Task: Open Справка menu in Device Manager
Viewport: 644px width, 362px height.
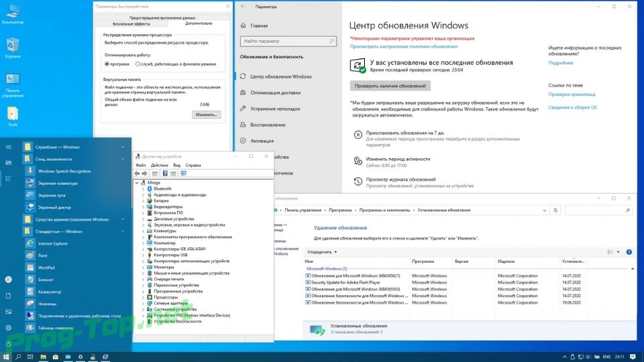Action: pos(193,165)
